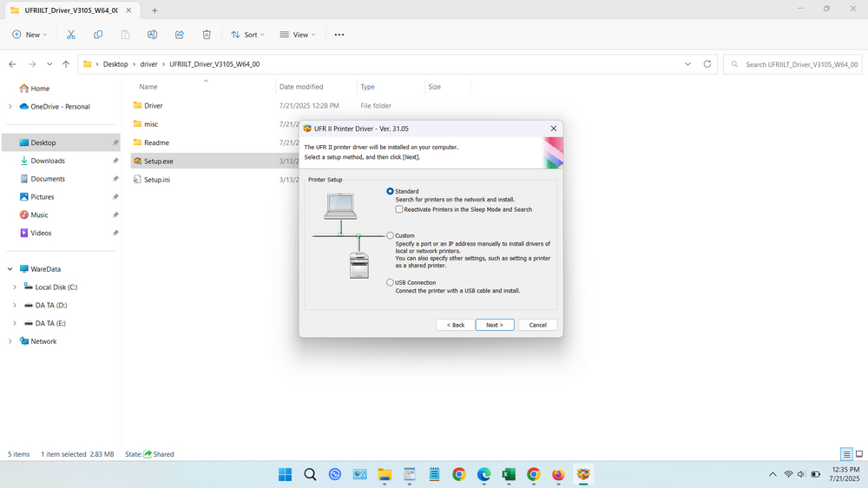Open recent locations dropdown arrow
Image resolution: width=868 pixels, height=488 pixels.
point(49,64)
